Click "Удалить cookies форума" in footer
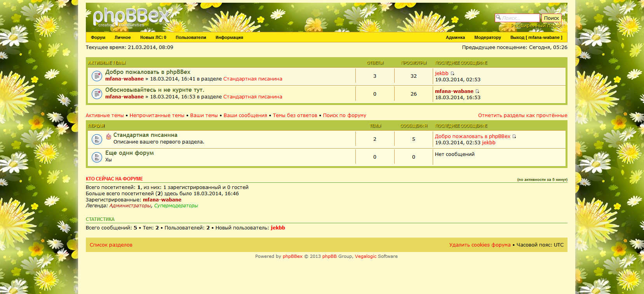This screenshot has width=644, height=294. pyautogui.click(x=480, y=245)
